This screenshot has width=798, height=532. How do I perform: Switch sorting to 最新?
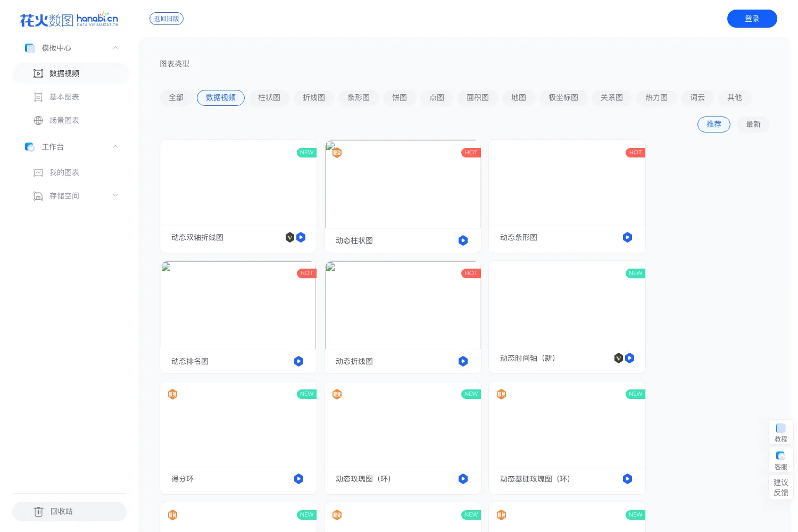[753, 124]
